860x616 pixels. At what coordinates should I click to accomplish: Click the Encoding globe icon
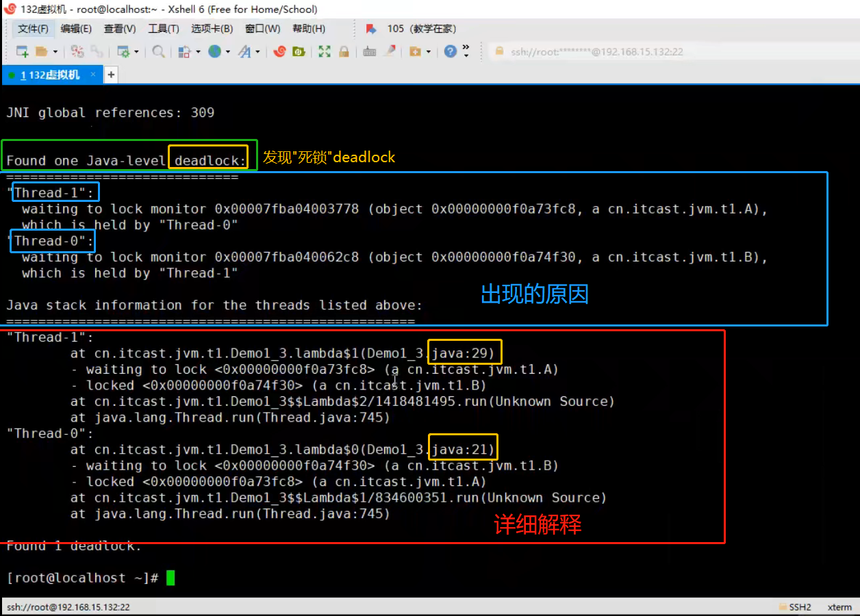pos(215,51)
